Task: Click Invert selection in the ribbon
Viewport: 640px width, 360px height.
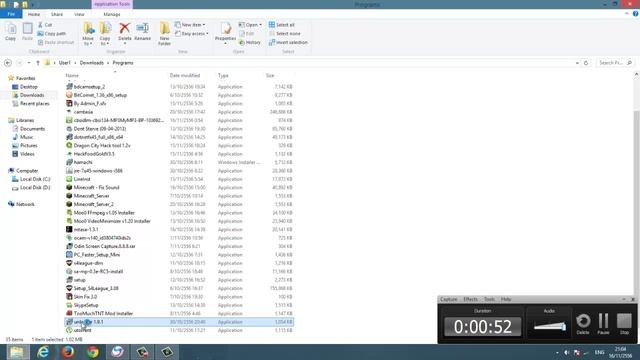Action: tap(288, 42)
